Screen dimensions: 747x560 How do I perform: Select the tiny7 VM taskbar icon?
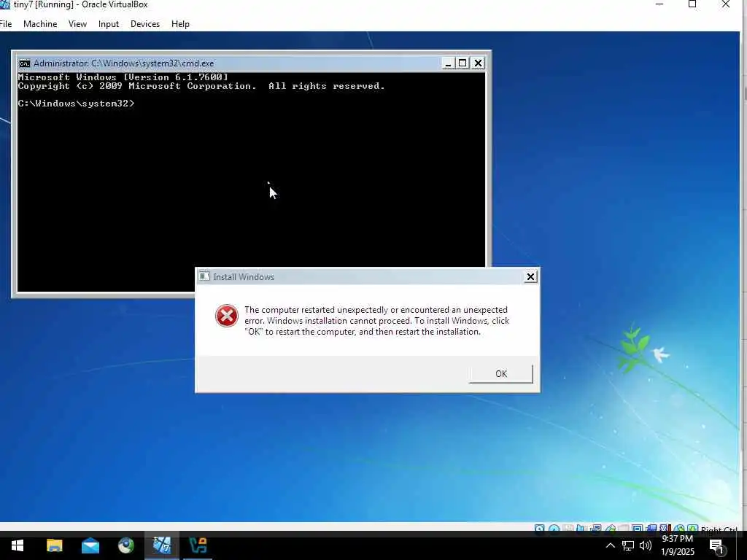click(162, 545)
